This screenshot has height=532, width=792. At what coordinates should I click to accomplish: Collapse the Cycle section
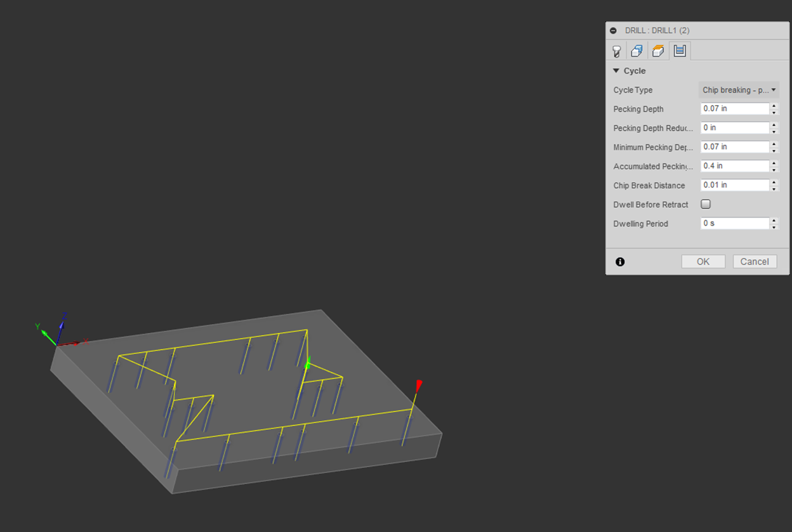pyautogui.click(x=616, y=71)
